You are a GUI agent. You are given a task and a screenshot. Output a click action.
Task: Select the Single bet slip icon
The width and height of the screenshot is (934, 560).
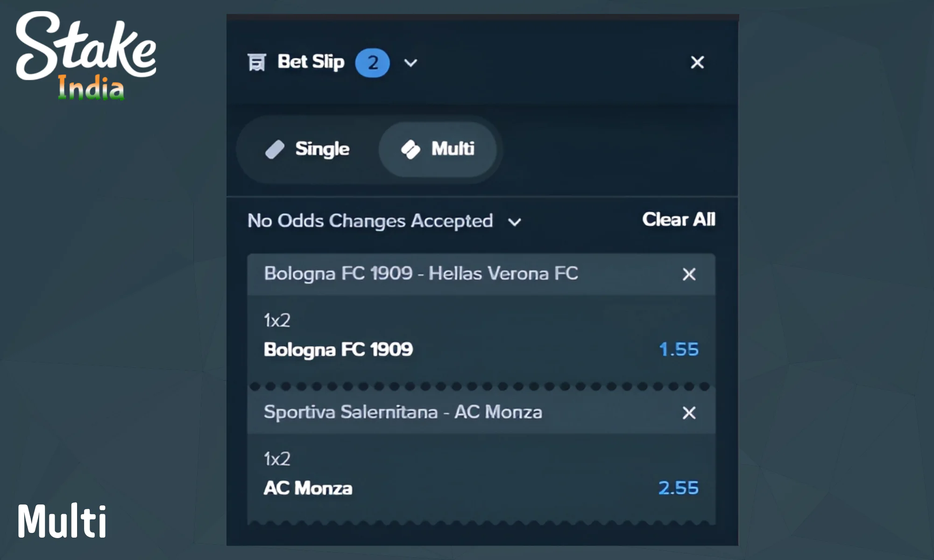(276, 148)
